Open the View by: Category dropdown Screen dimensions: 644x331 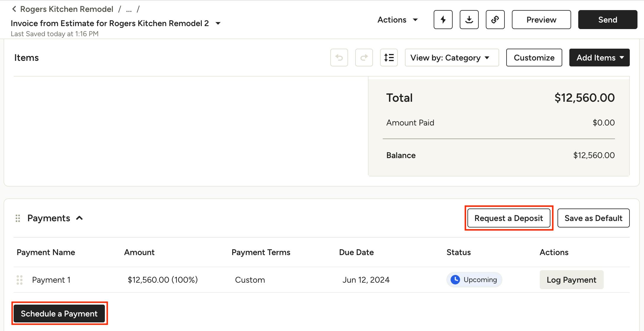pos(451,58)
